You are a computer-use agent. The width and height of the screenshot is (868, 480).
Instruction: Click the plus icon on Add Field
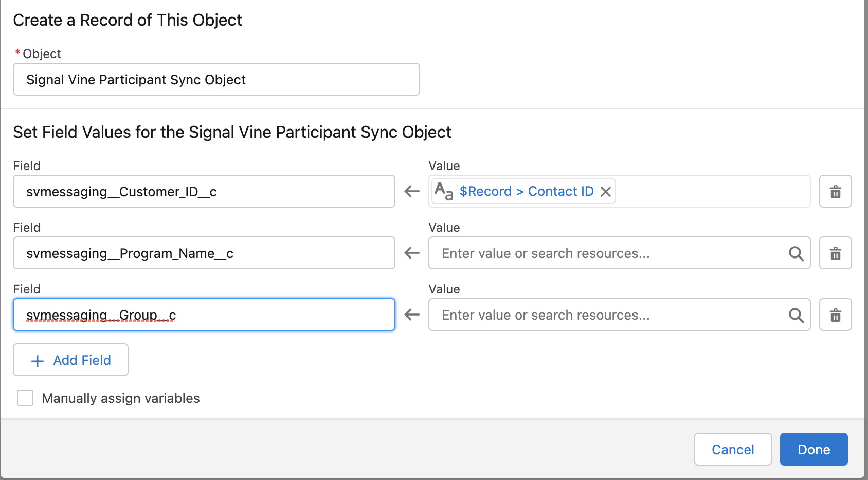38,361
